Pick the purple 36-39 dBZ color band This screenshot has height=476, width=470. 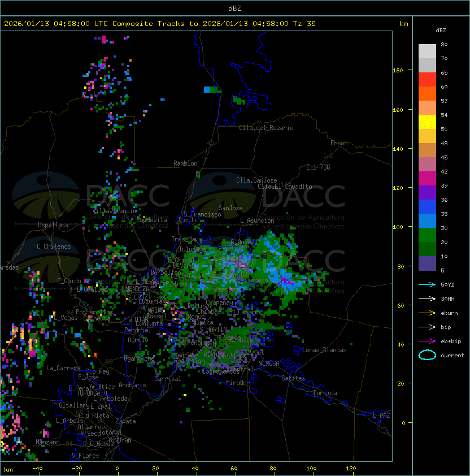click(x=427, y=193)
